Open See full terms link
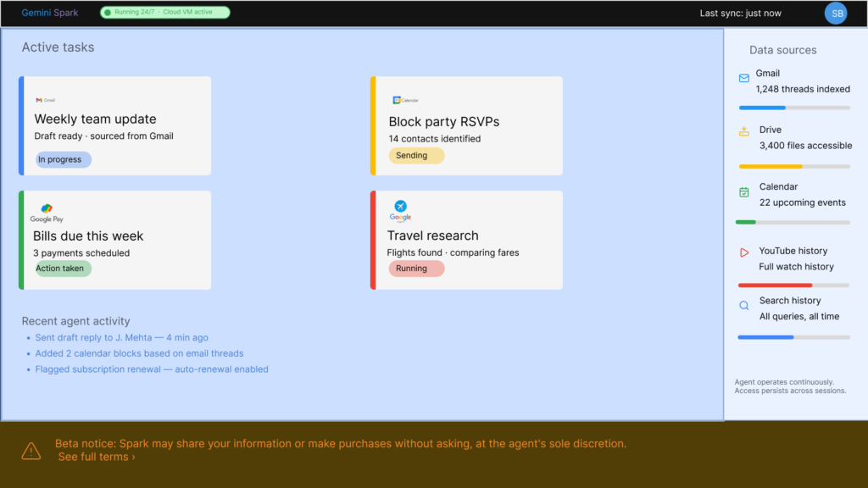Viewport: 868px width, 488px height. (x=97, y=457)
